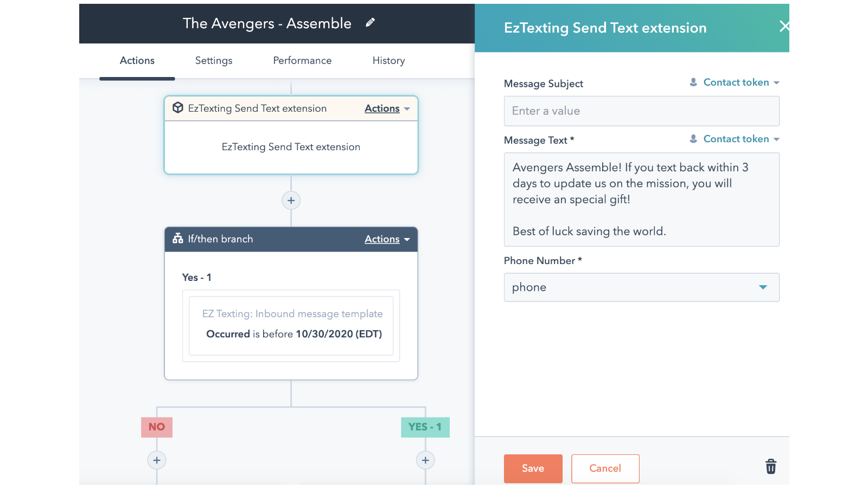Click the Message Subject input field
Screen dimensions: 868x488
point(641,111)
